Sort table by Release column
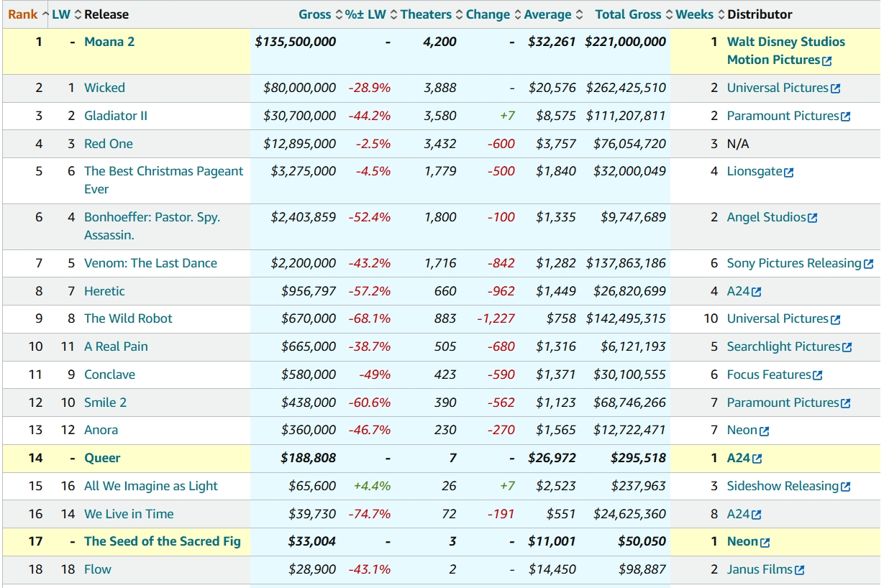The image size is (884, 588). tap(106, 14)
